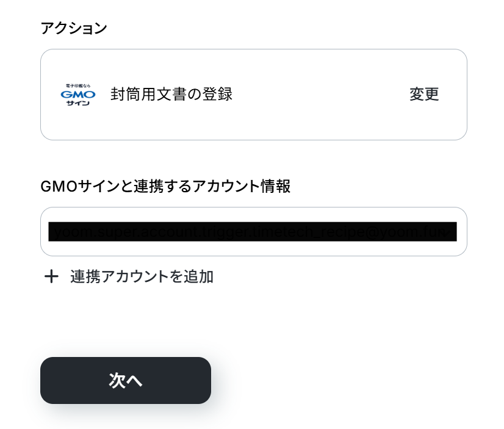
Task: Click the 次へ text on dark button
Action: click(x=126, y=380)
